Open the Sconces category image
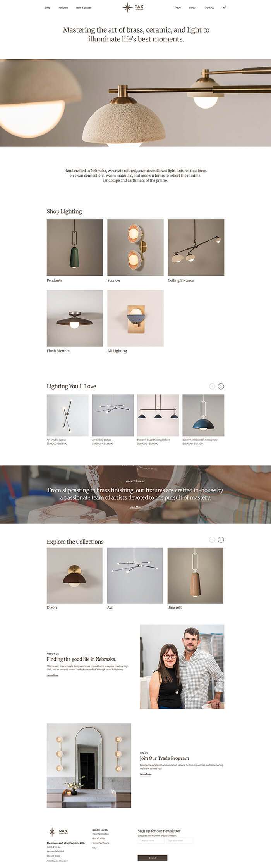This screenshot has width=271, height=868. point(135,247)
